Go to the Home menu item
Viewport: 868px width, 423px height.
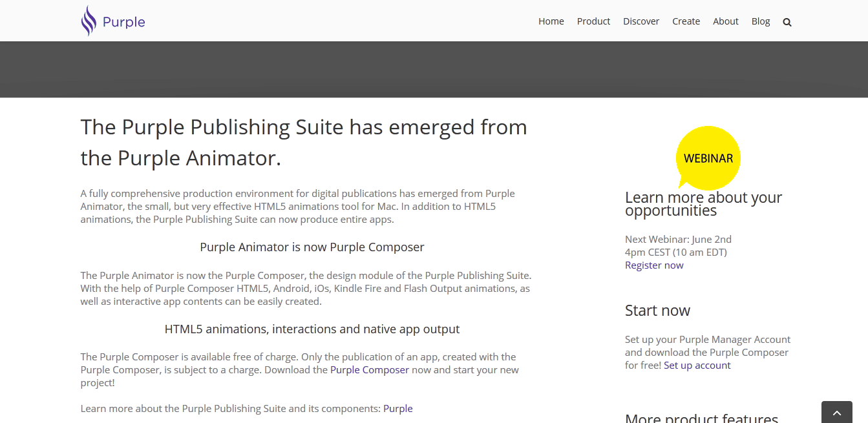click(x=551, y=21)
